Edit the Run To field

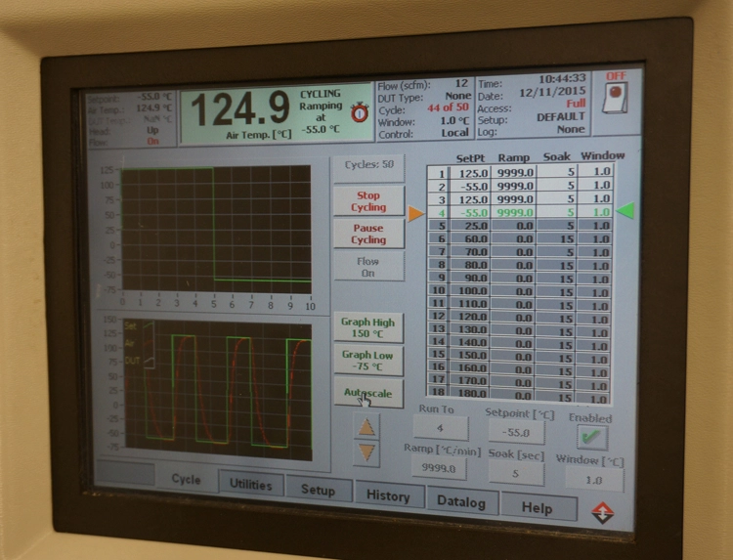pos(441,427)
